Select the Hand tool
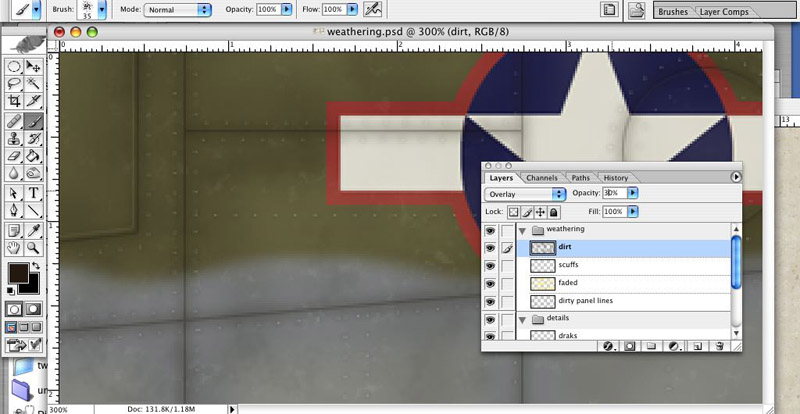Screen dimensions: 800x414 14,248
